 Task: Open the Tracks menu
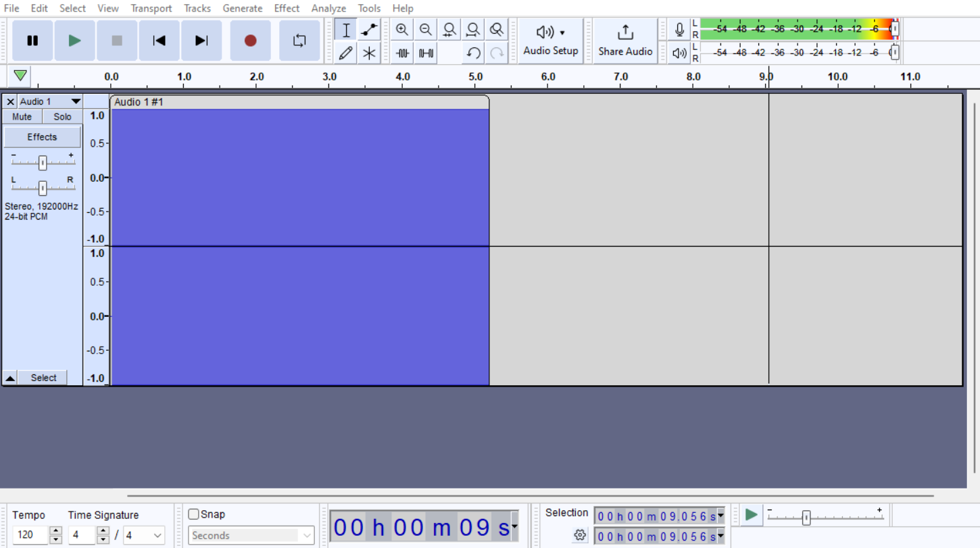tap(197, 8)
